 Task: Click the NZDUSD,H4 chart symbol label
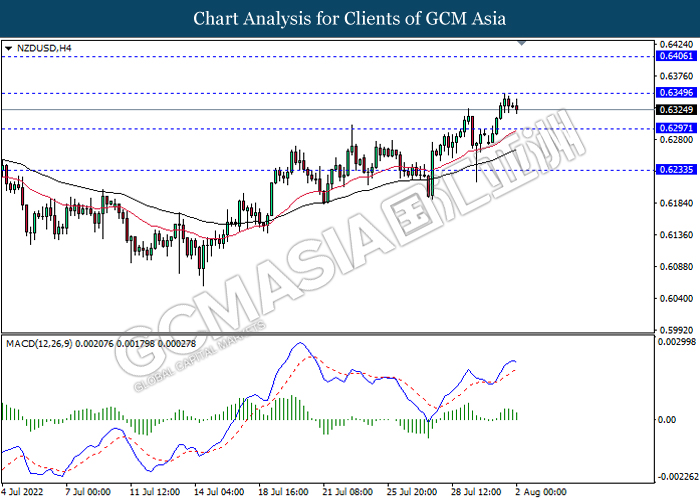coord(44,48)
